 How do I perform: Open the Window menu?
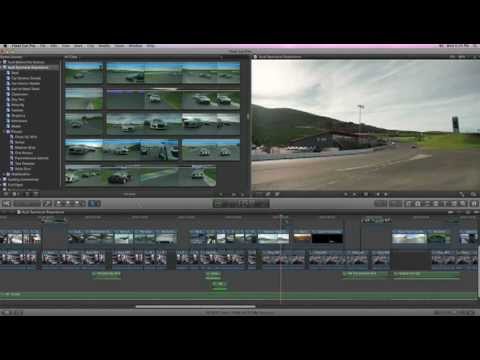[x=135, y=46]
